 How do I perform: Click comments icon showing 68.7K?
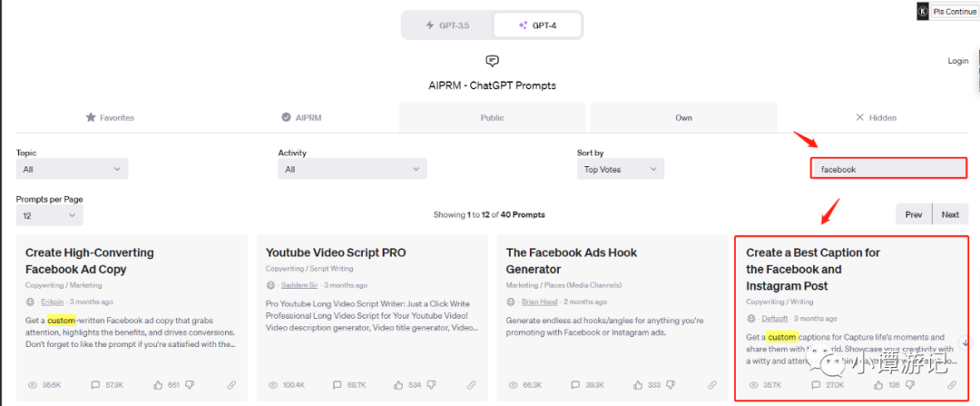click(337, 385)
